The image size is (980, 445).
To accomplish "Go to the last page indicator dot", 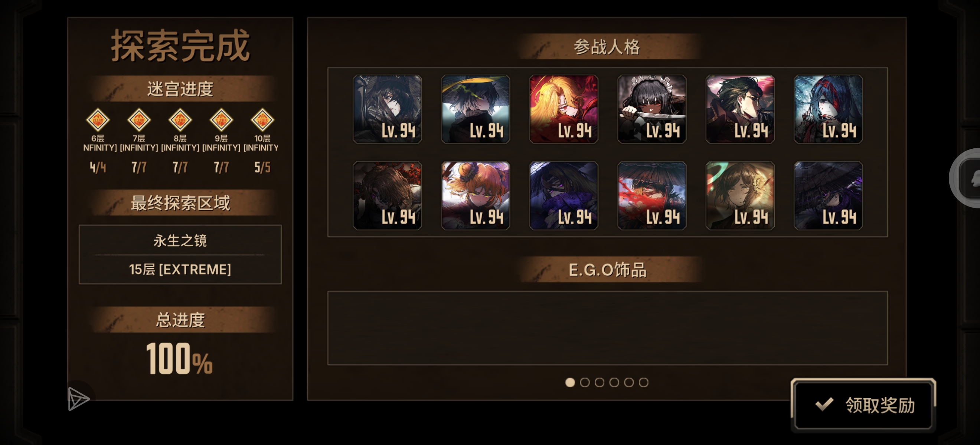I will 643,382.
